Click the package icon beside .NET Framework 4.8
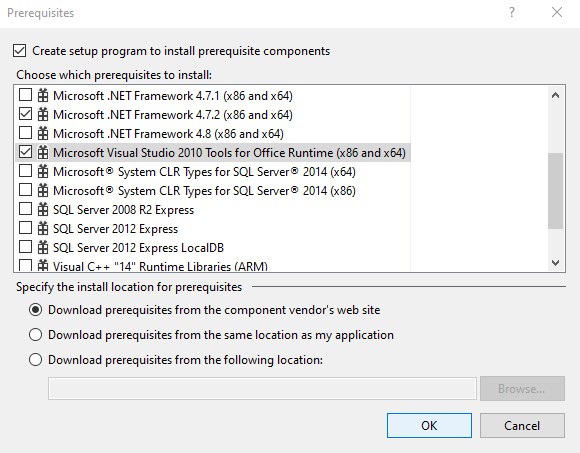Viewport: 580px width, 453px height. pyautogui.click(x=43, y=133)
